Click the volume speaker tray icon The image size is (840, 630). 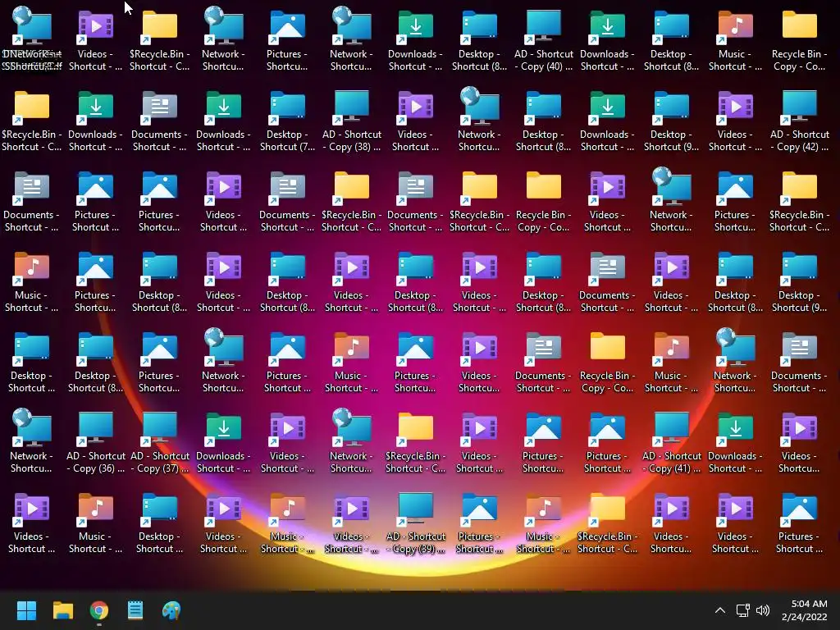tap(762, 610)
